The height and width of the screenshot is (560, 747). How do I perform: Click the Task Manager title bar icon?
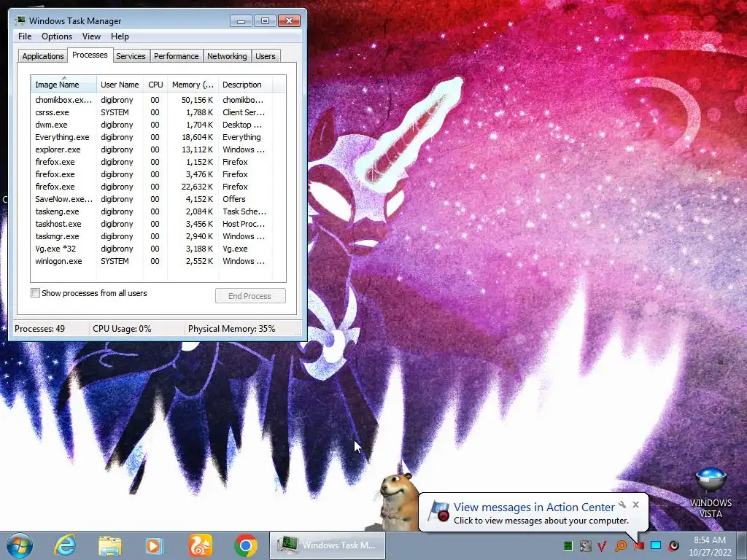click(x=20, y=20)
